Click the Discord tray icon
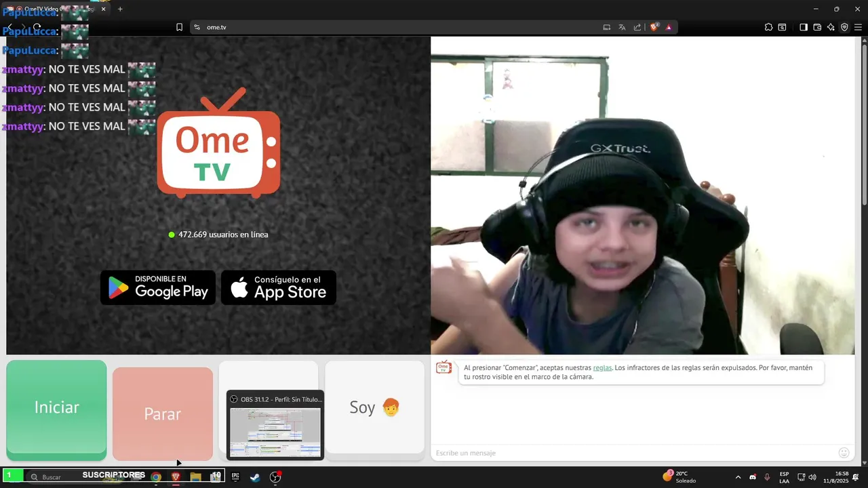This screenshot has width=868, height=488. [753, 477]
